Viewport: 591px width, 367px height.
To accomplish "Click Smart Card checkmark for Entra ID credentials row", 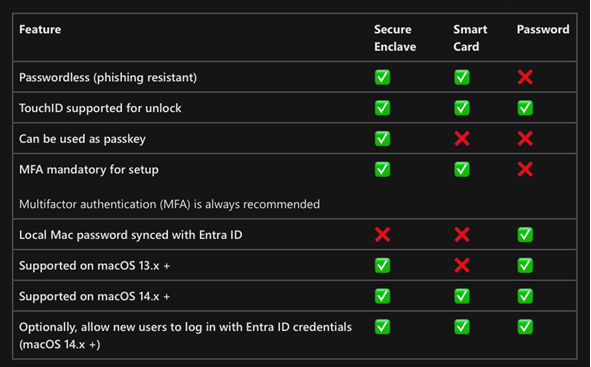I will (x=462, y=327).
